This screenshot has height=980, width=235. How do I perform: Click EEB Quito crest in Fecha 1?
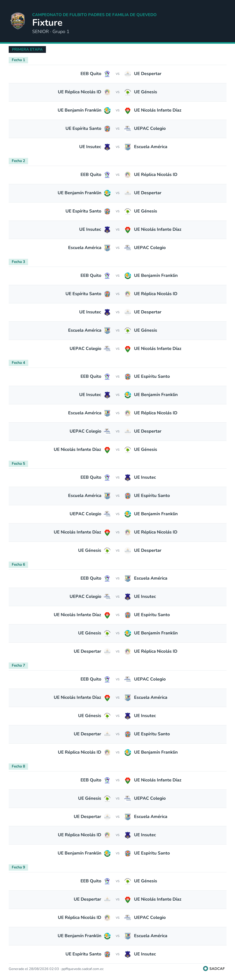(x=107, y=74)
